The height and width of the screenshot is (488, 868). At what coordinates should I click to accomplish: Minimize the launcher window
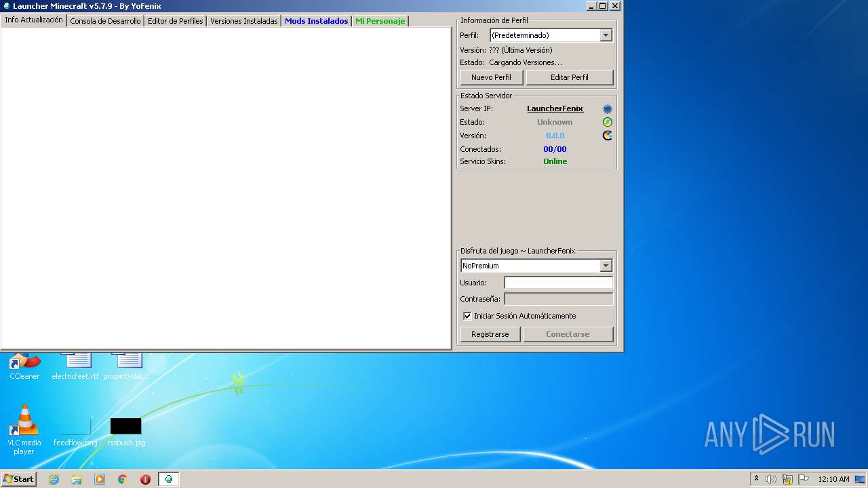[591, 5]
